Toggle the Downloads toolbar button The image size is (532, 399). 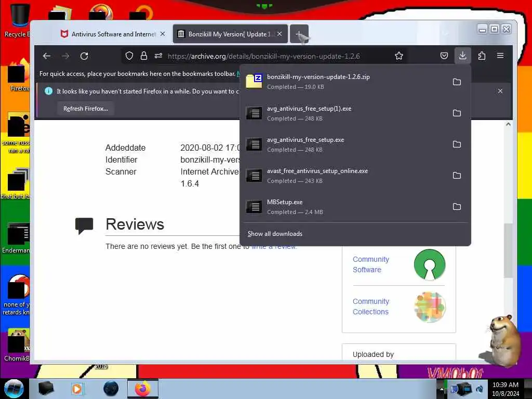462,56
